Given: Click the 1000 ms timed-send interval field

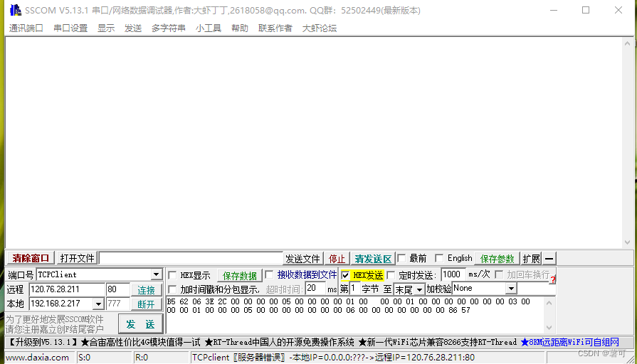Looking at the screenshot, I should [x=453, y=274].
